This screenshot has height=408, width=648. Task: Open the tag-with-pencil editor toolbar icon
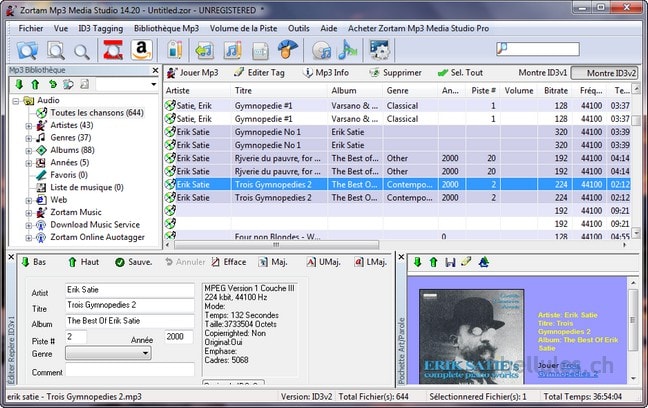click(175, 50)
